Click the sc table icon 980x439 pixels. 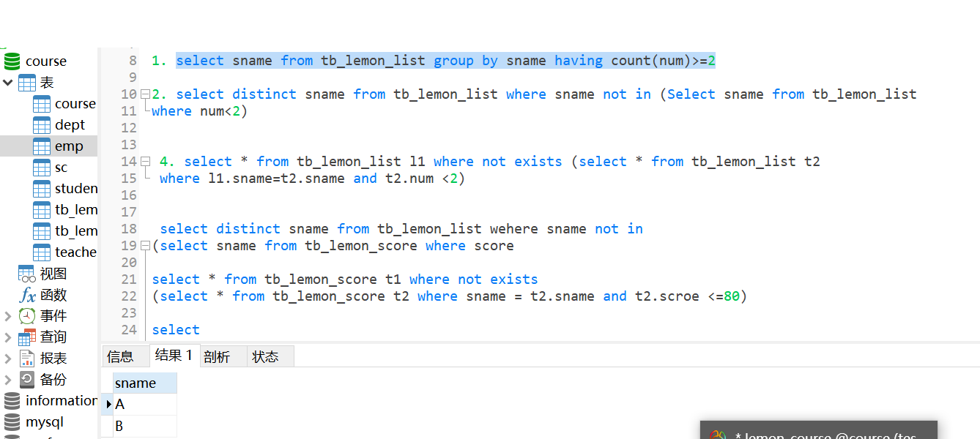[x=42, y=168]
